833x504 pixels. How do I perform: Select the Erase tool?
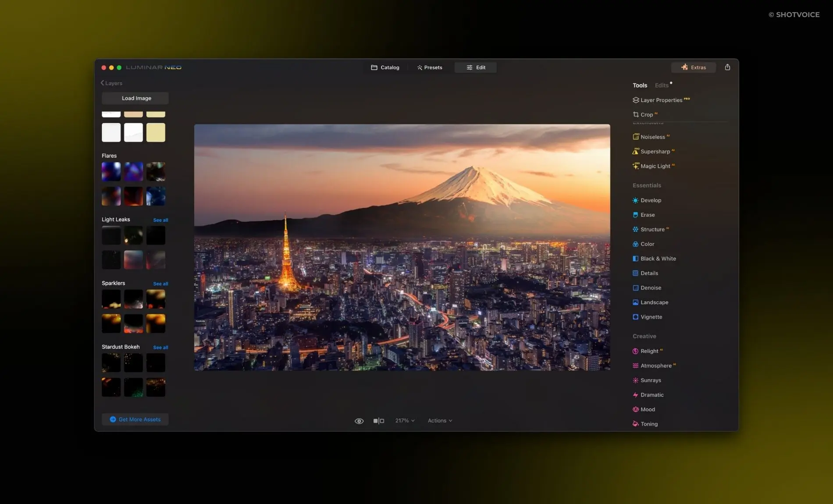pyautogui.click(x=648, y=215)
